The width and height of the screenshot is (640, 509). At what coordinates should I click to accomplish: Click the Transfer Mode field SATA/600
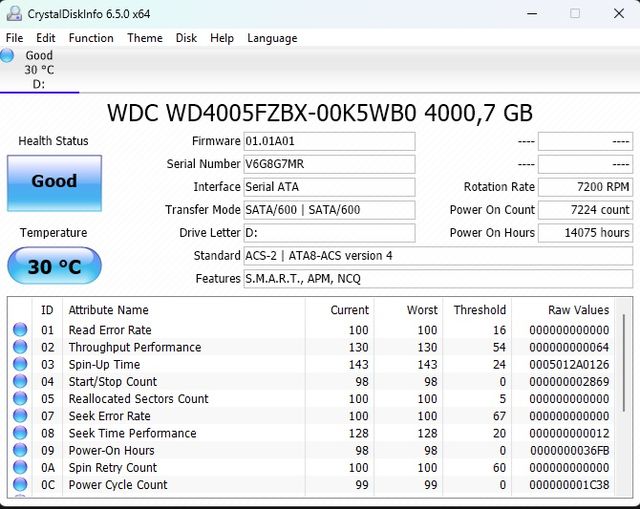(x=329, y=210)
